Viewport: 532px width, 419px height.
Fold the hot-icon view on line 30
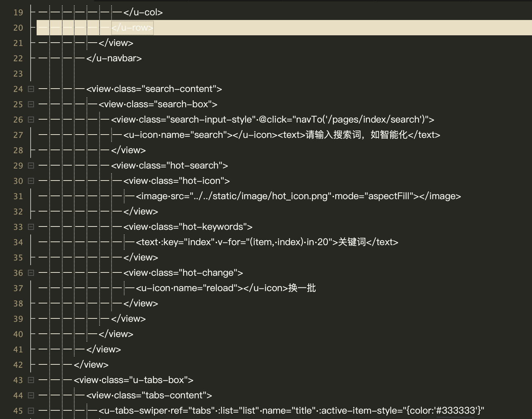click(x=31, y=181)
